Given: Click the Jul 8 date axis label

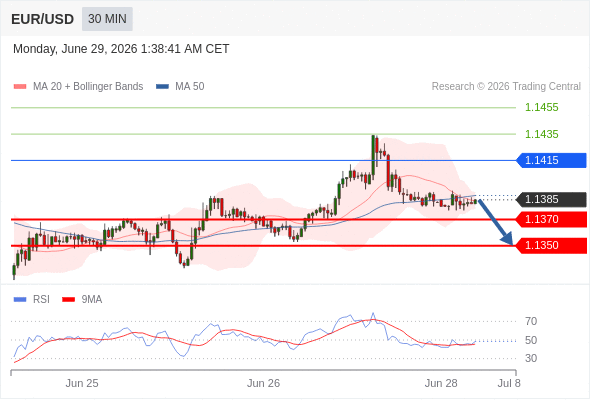Looking at the screenshot, I should [509, 383].
